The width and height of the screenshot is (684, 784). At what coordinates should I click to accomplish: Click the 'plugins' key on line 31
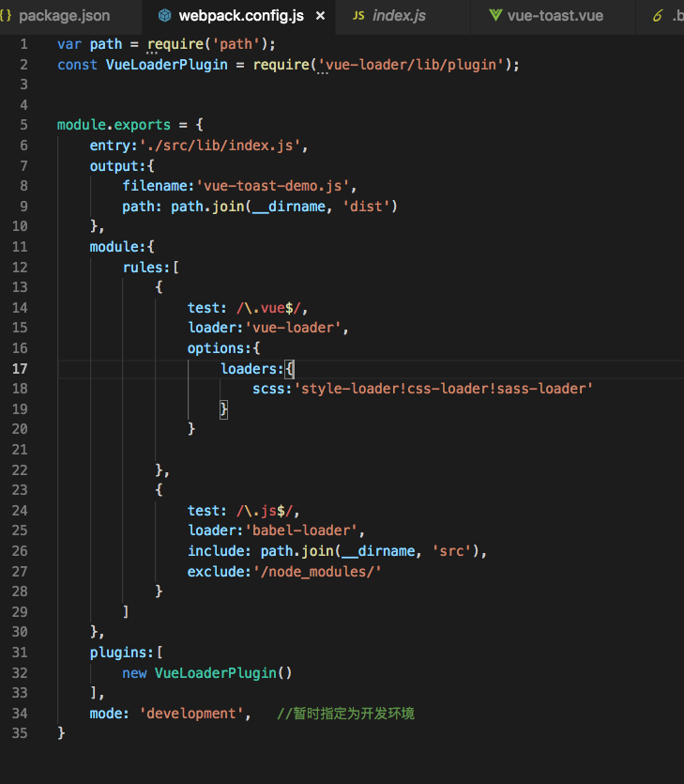118,653
